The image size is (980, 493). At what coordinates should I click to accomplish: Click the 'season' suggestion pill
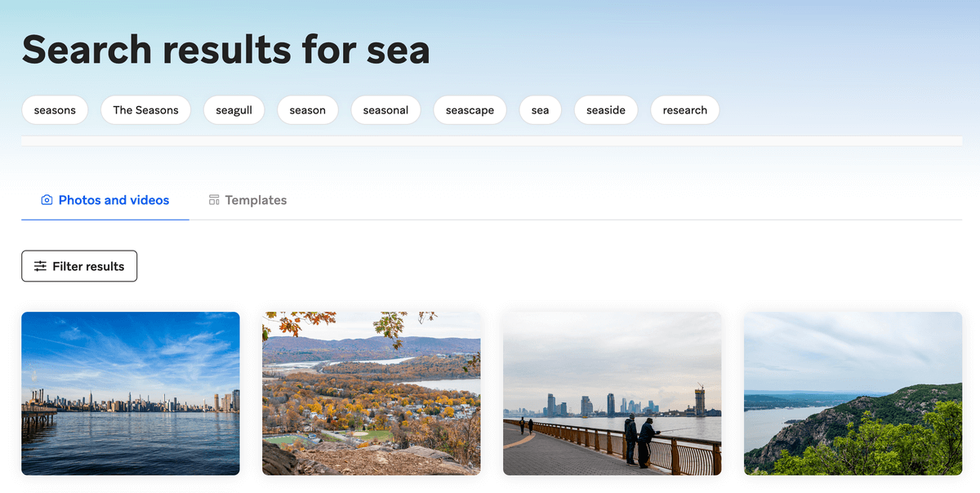307,110
